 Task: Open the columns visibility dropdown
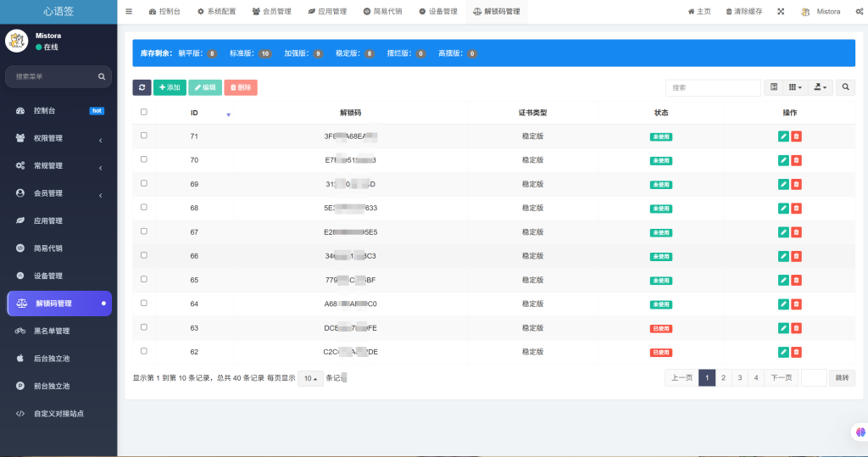[x=795, y=87]
